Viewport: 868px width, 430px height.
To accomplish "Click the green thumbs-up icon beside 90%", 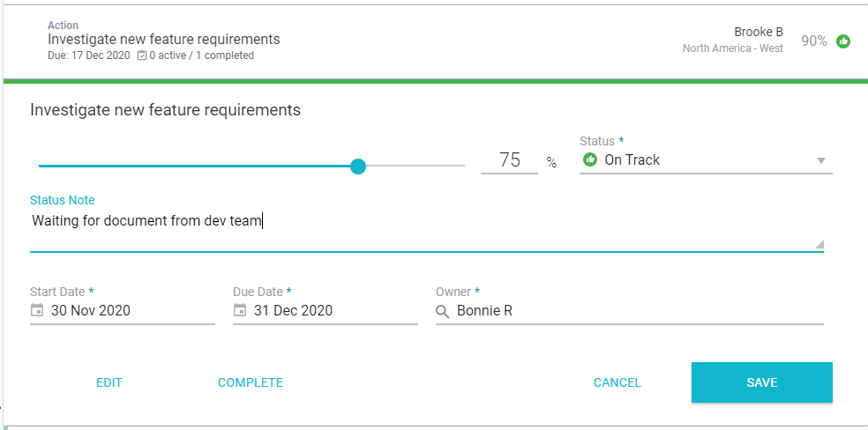I will click(x=843, y=41).
